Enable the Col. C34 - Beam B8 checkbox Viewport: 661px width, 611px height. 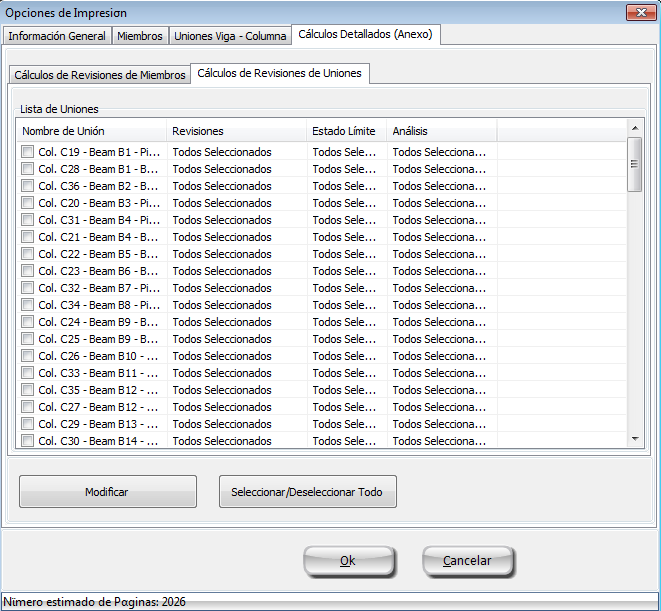[28, 305]
